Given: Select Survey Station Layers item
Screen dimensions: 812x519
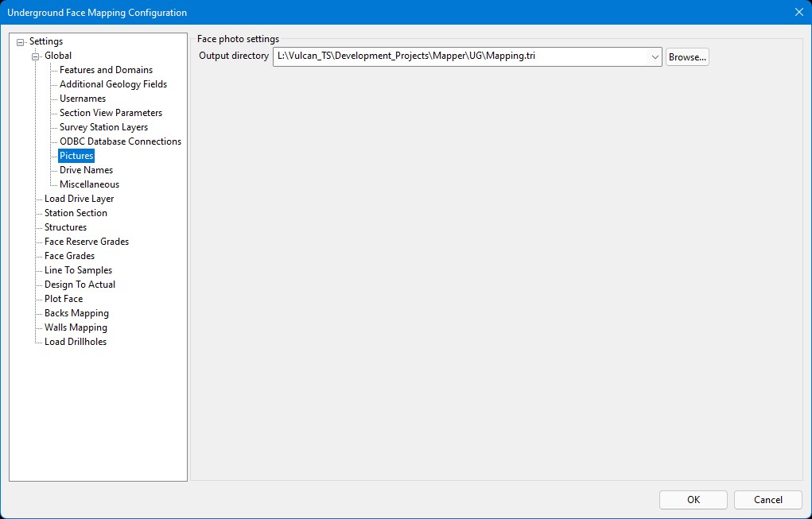Looking at the screenshot, I should pos(103,127).
